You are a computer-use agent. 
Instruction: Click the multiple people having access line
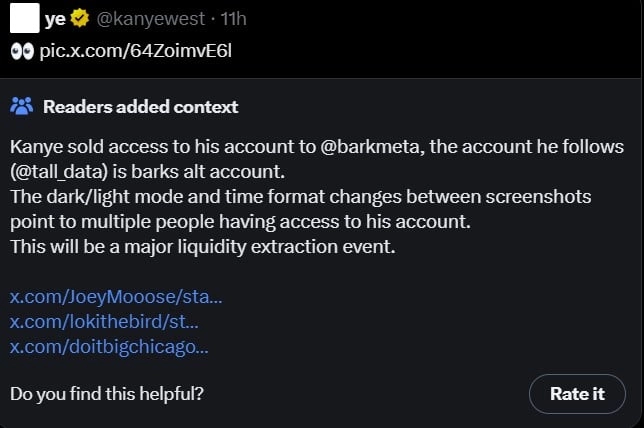click(x=240, y=222)
